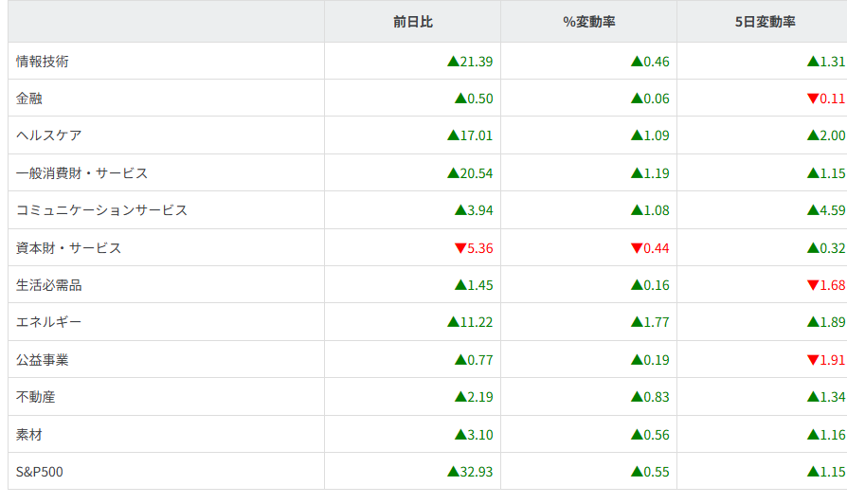Screen dimensions: 847x504
Task: Click the green up arrow beside 21.39
Action: pyautogui.click(x=453, y=62)
